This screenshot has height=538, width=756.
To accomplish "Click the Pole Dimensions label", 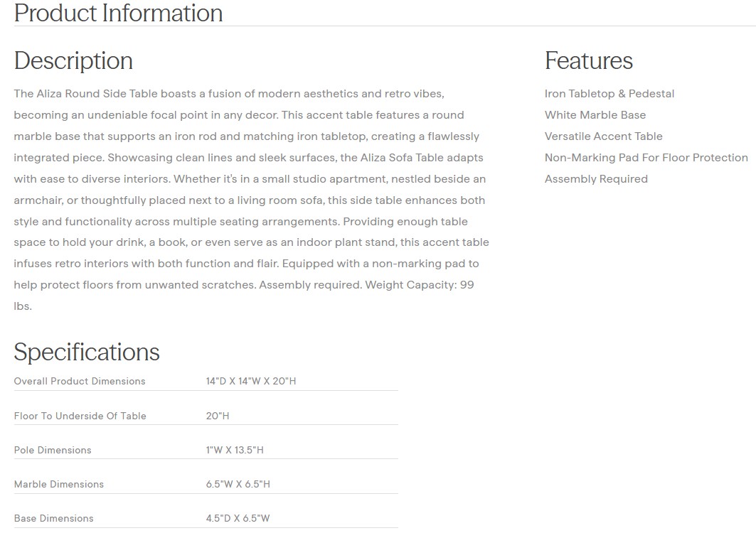I will [53, 450].
